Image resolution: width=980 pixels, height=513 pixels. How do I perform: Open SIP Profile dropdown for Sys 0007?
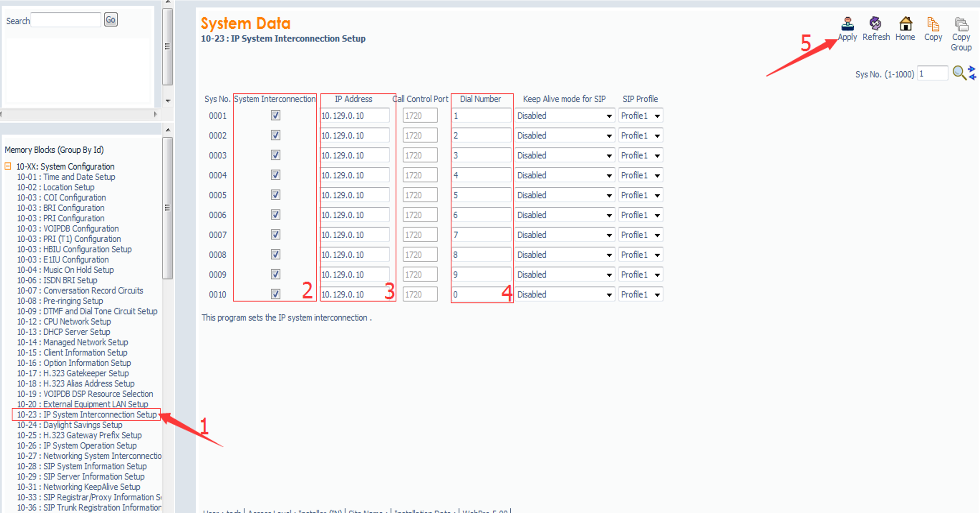[x=641, y=234]
